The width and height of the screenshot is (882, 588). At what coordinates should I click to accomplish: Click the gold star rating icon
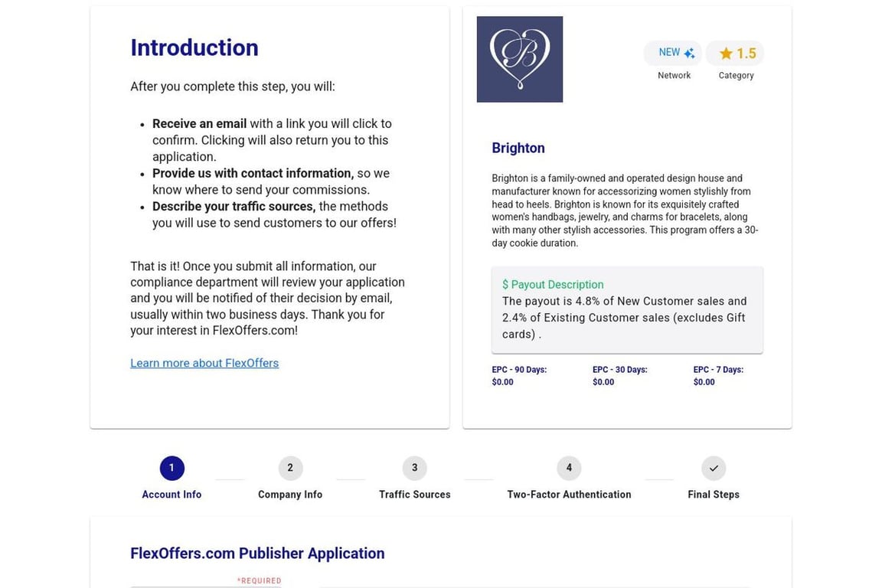pyautogui.click(x=726, y=54)
